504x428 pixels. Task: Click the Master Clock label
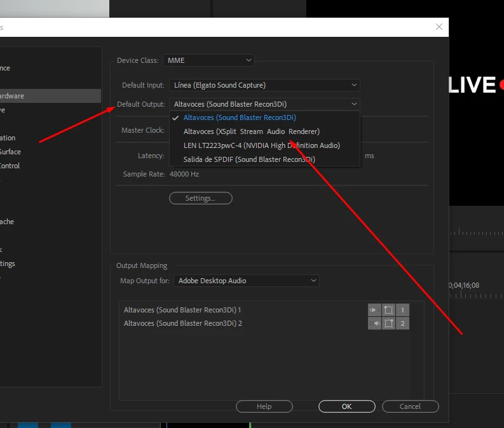[x=143, y=130]
